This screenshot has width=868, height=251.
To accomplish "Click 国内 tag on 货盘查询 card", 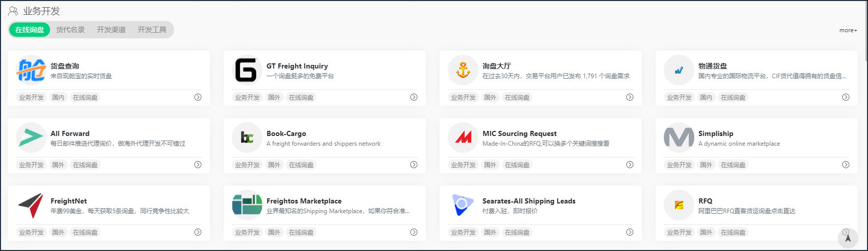I will (x=58, y=97).
